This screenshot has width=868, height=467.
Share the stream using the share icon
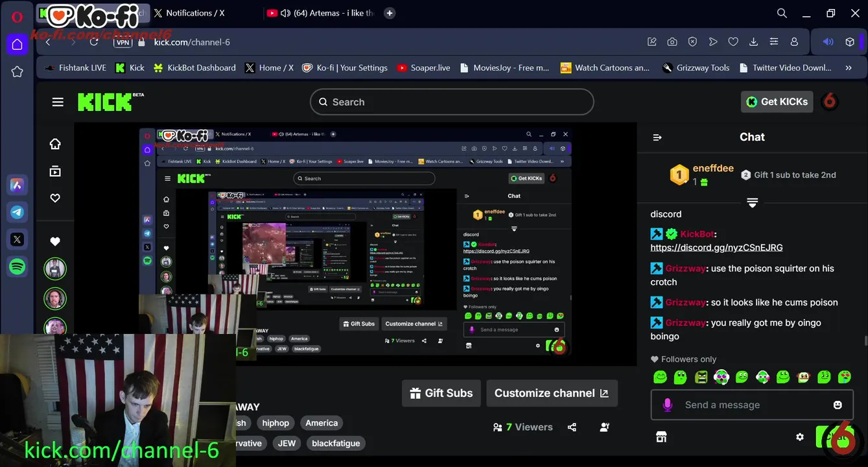coord(572,427)
